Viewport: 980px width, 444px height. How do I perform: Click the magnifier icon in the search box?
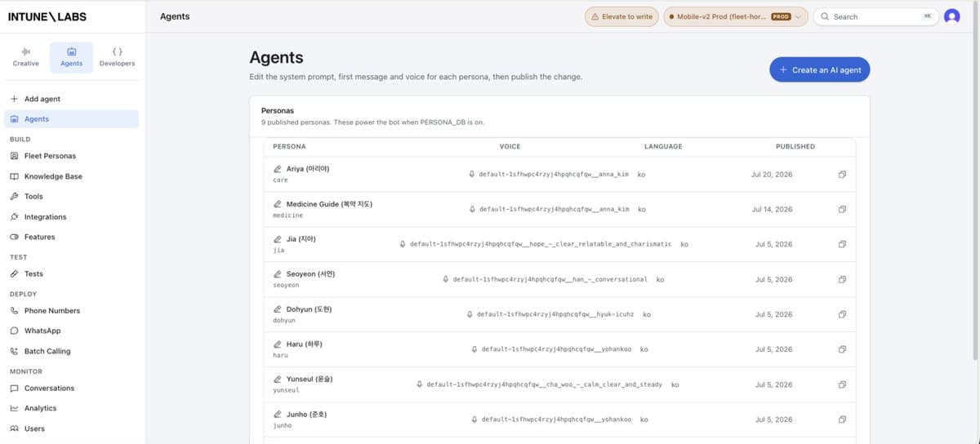click(x=825, y=16)
